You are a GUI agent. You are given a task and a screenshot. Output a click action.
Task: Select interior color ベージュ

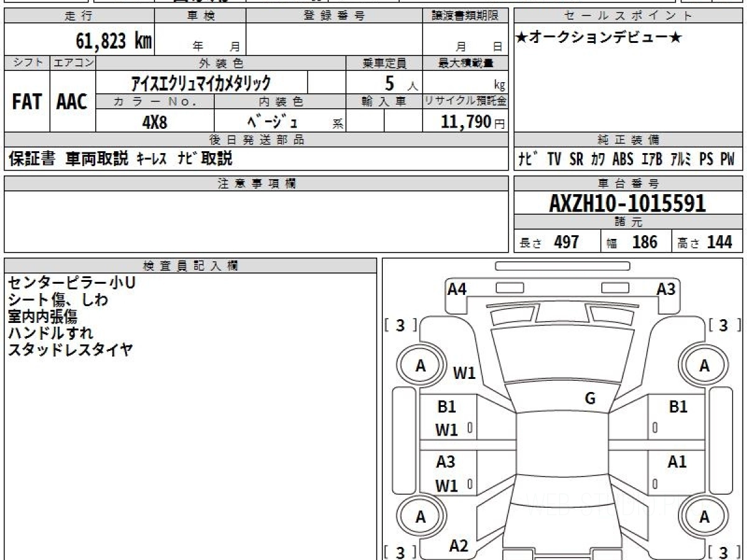click(x=272, y=123)
